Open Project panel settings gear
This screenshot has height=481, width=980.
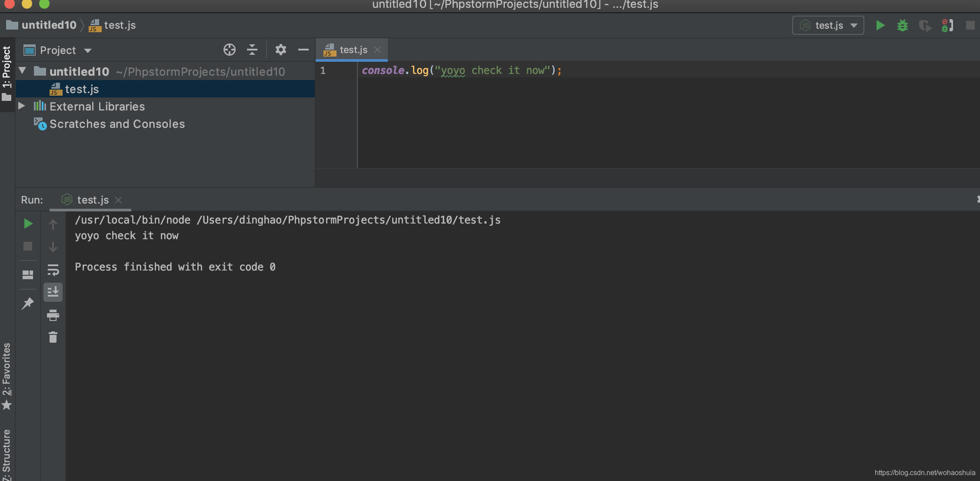[x=281, y=50]
